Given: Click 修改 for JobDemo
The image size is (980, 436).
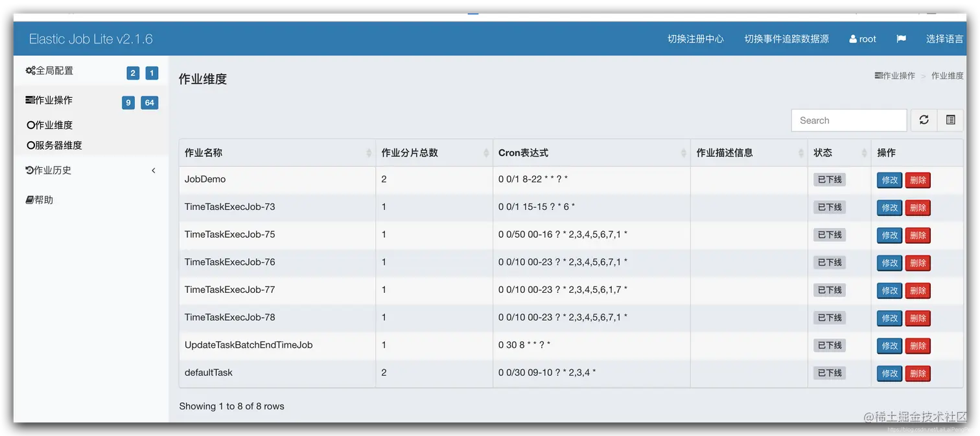Looking at the screenshot, I should [889, 180].
